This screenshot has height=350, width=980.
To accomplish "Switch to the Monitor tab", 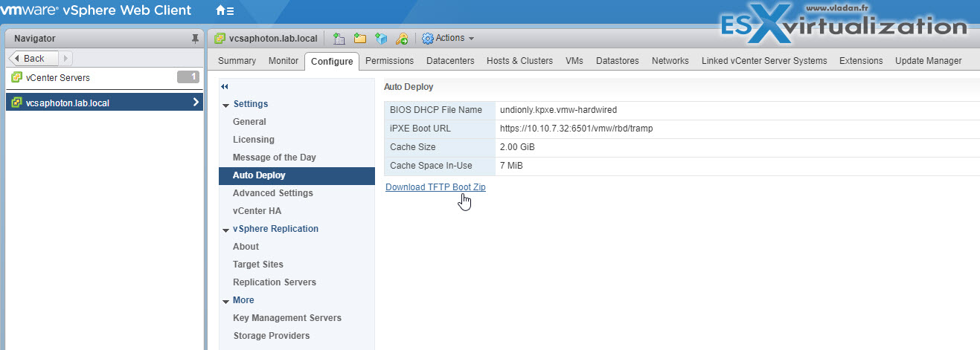I will 284,61.
